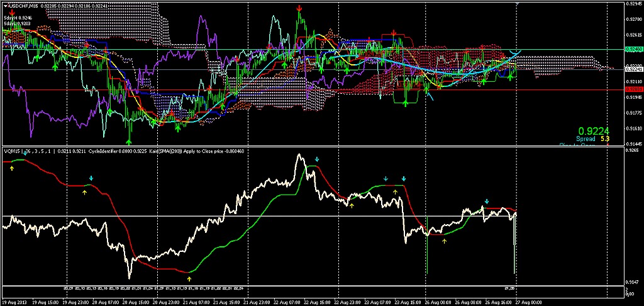Viewport: 644px width, 306px height.
Task: Click the Kairi(SMA(200)) indicator label
Action: pyautogui.click(x=165, y=151)
